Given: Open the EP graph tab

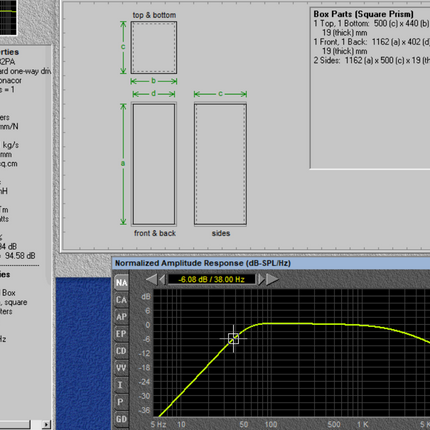Looking at the screenshot, I should pyautogui.click(x=121, y=334).
